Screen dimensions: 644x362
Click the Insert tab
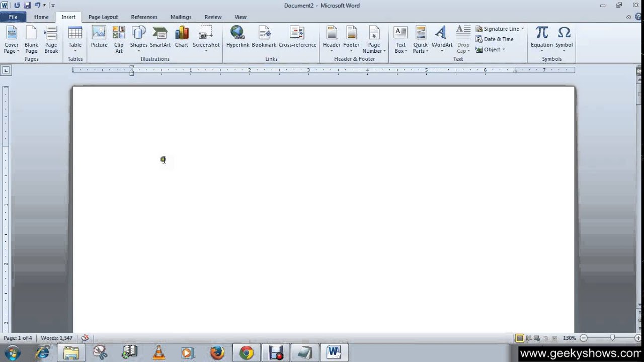(68, 17)
